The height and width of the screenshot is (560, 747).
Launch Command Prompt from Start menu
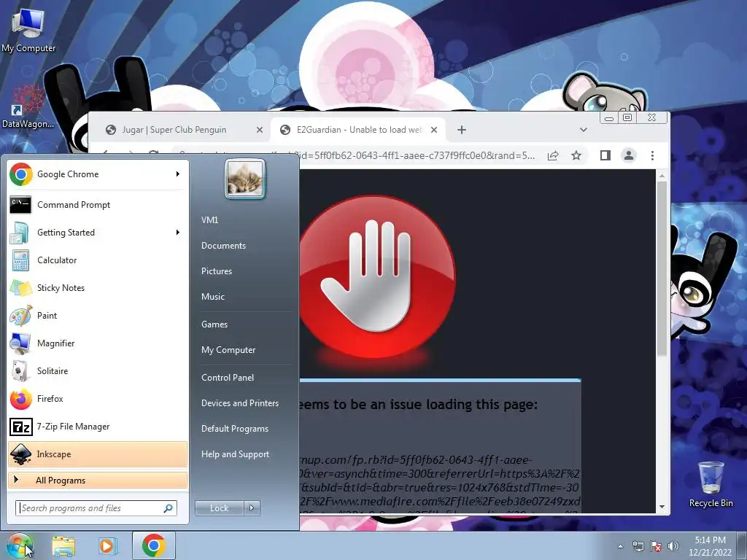pos(98,205)
